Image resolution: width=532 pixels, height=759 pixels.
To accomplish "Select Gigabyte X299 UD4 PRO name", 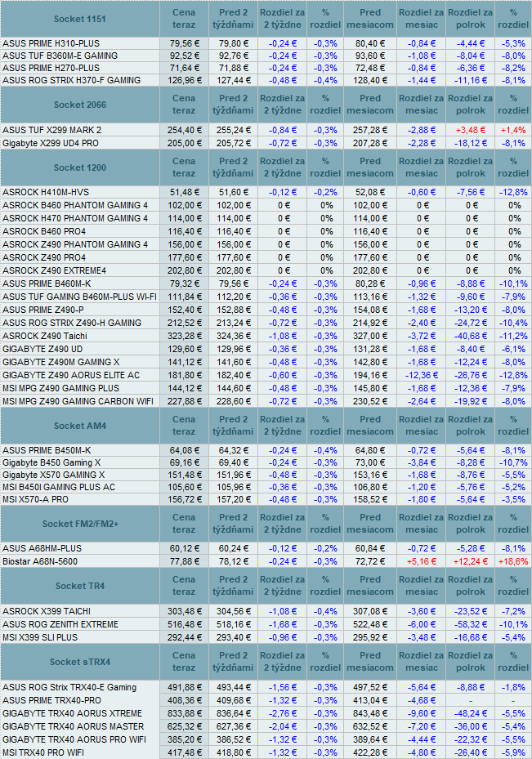I will (x=51, y=143).
